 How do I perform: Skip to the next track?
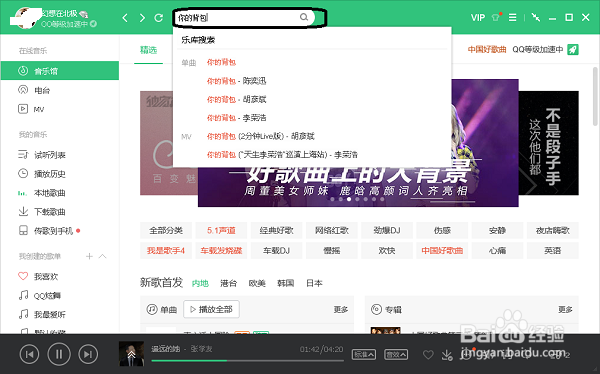pyautogui.click(x=88, y=354)
